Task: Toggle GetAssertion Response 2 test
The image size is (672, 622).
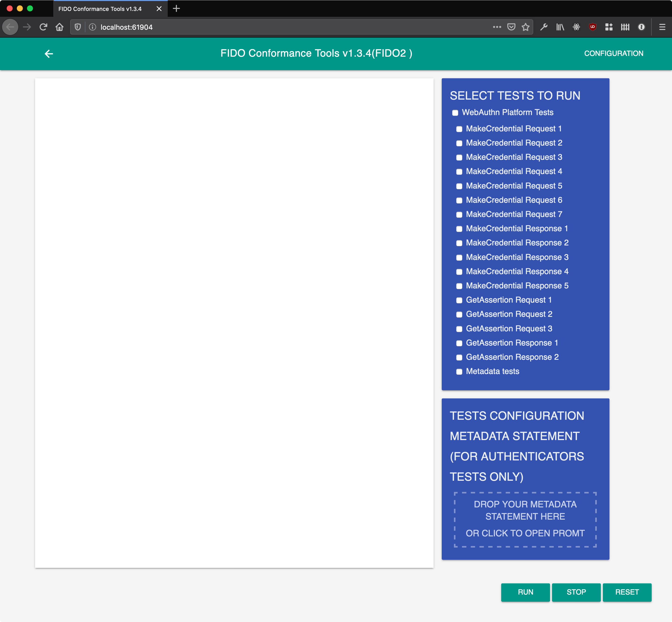Action: coord(459,357)
